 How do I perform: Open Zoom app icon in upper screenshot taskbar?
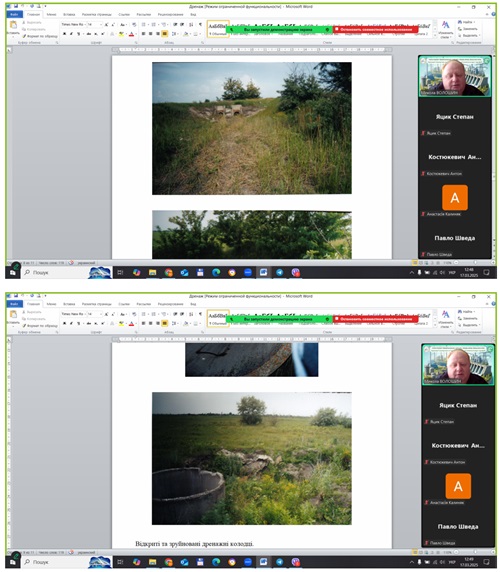[248, 272]
